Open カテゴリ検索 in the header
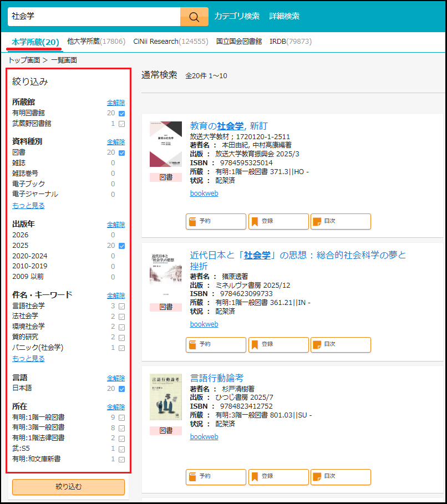 click(x=237, y=16)
